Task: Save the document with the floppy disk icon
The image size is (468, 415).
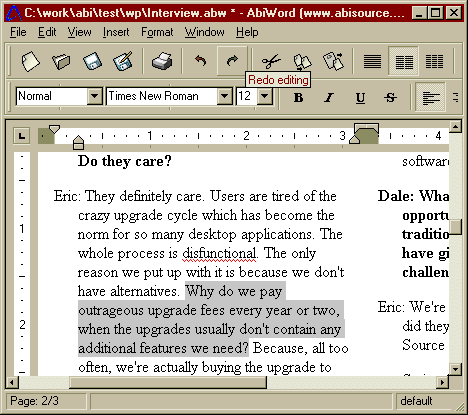Action: [x=92, y=61]
